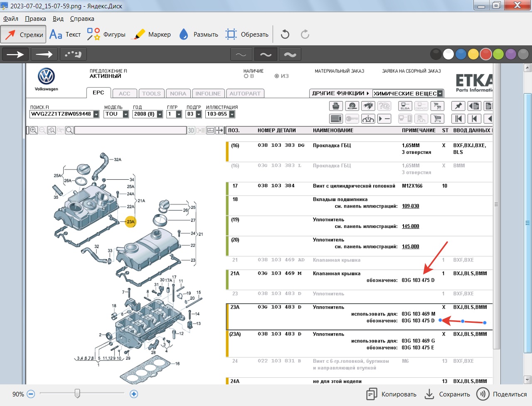
Task: Open the Файл menu
Action: [x=11, y=19]
